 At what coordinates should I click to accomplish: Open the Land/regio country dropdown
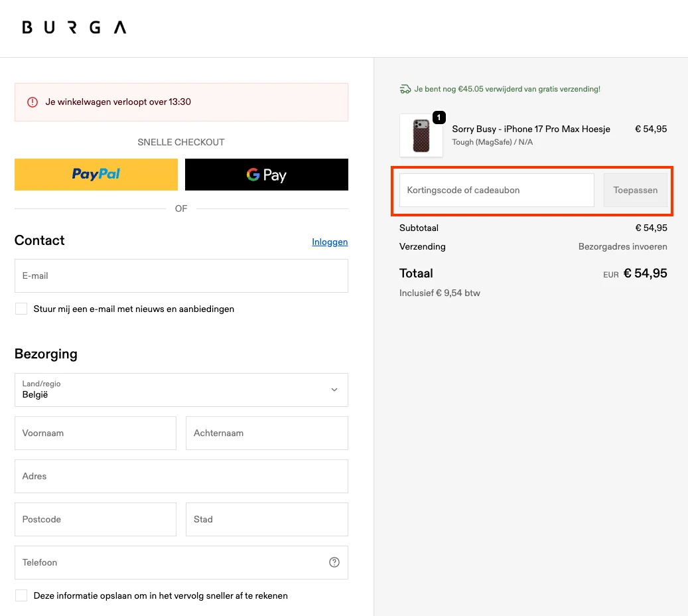[x=181, y=390]
